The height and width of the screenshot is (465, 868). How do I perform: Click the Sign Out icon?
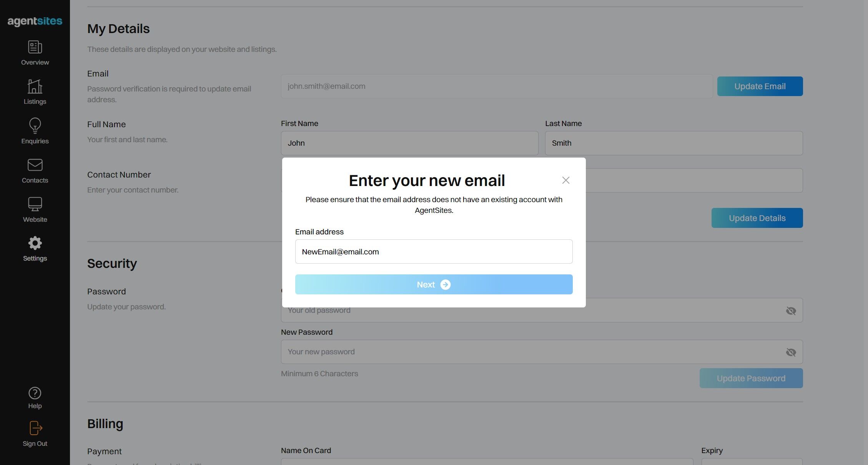tap(36, 428)
